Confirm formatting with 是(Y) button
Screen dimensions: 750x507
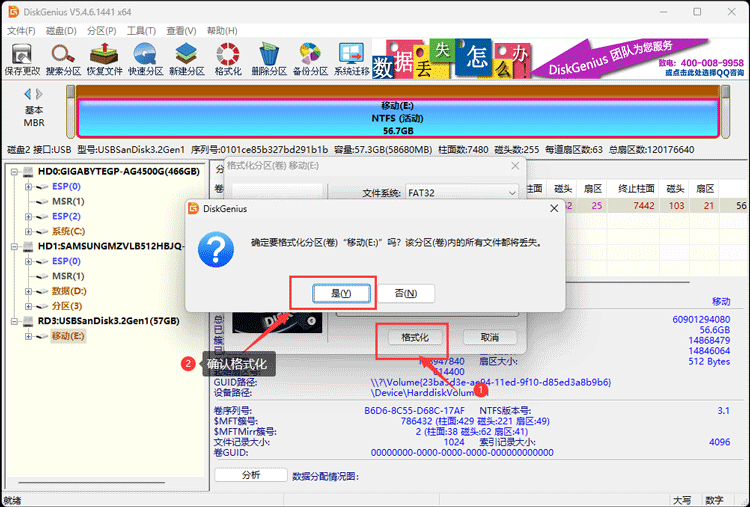point(341,293)
